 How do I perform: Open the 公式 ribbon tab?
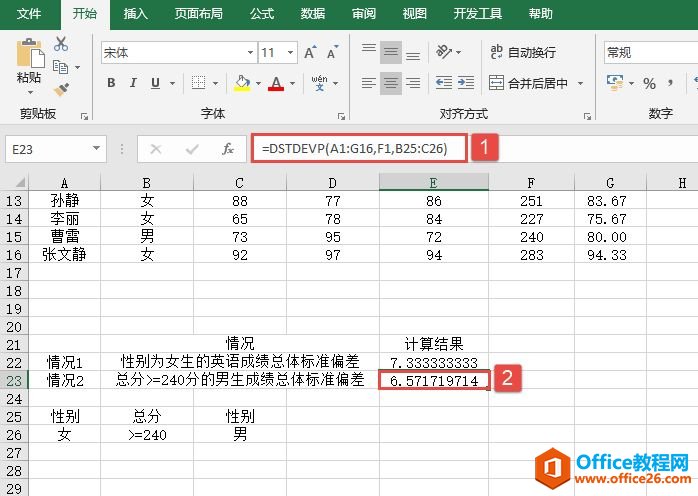pyautogui.click(x=262, y=14)
